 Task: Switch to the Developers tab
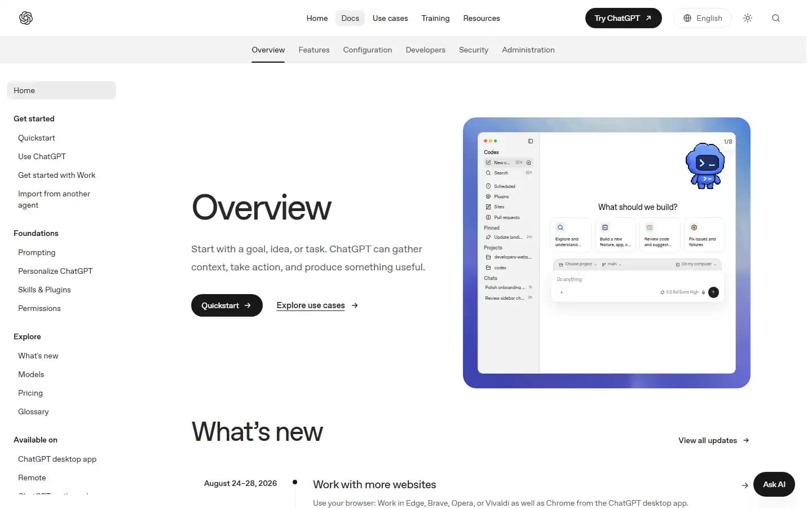(426, 50)
